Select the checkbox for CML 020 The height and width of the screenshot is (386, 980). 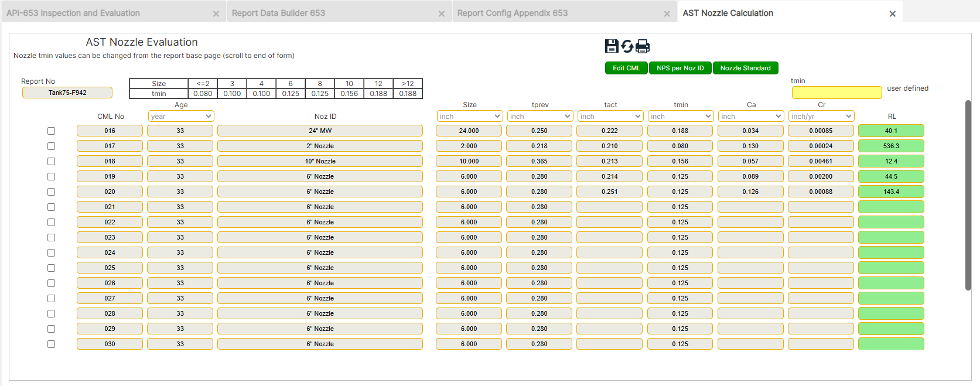(52, 192)
